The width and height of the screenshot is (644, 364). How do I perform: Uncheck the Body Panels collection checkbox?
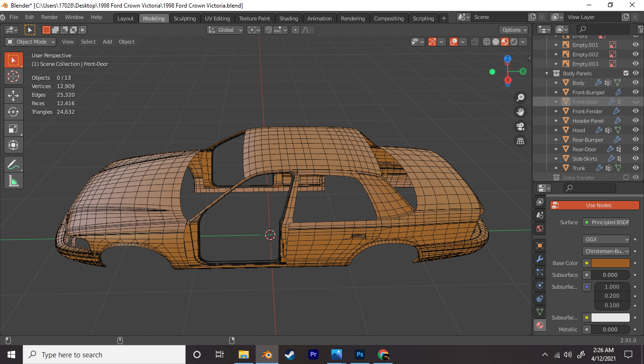click(626, 73)
